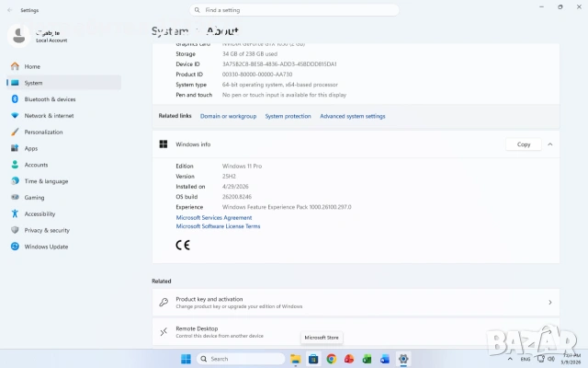Click the Time & language globe icon
Image resolution: width=588 pixels, height=368 pixels.
(15, 181)
